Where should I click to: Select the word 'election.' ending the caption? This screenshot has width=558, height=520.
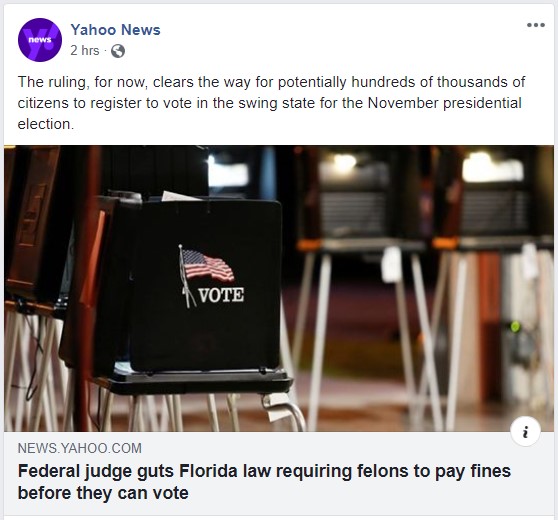[46, 124]
